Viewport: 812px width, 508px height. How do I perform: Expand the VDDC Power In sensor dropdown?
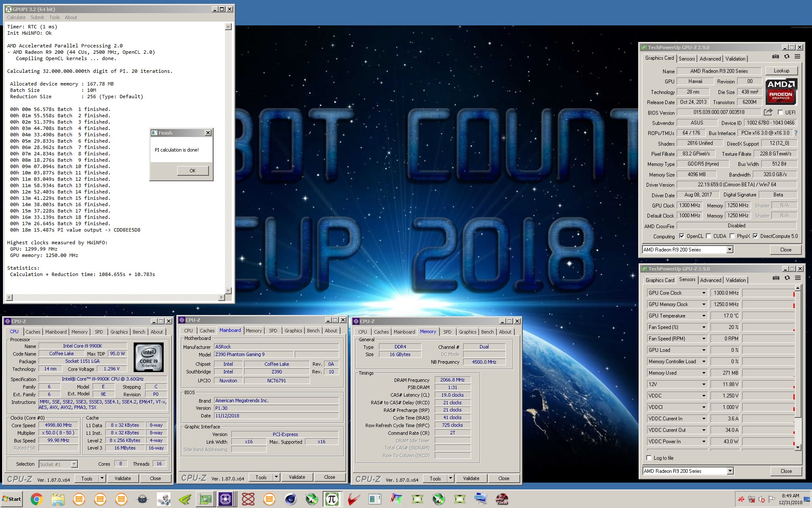(x=704, y=442)
